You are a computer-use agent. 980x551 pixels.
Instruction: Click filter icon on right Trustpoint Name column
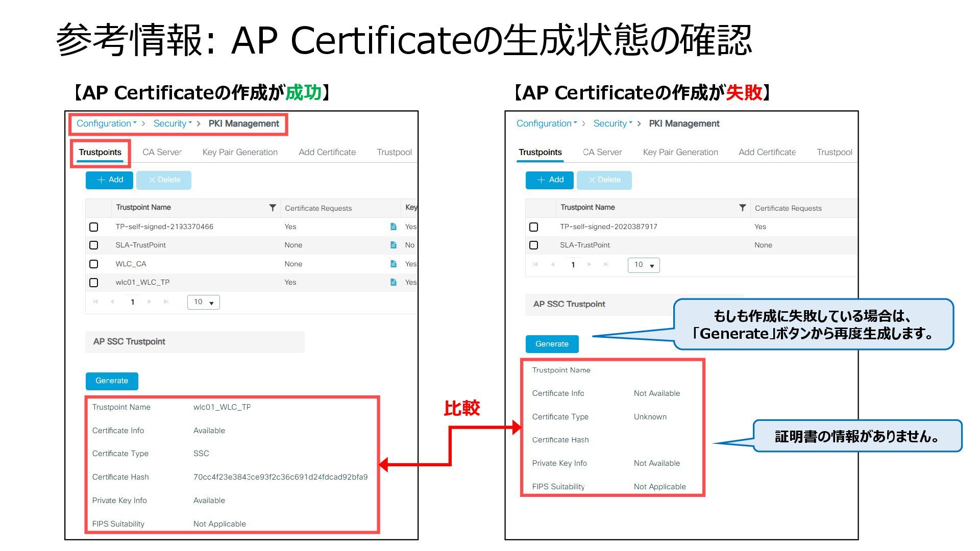(x=743, y=208)
